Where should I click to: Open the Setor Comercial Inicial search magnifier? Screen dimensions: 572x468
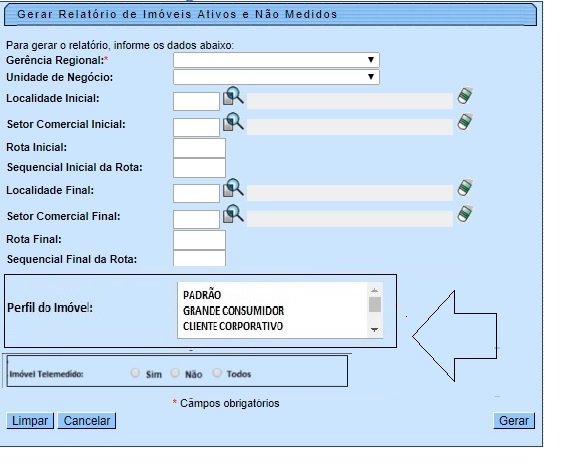click(233, 122)
